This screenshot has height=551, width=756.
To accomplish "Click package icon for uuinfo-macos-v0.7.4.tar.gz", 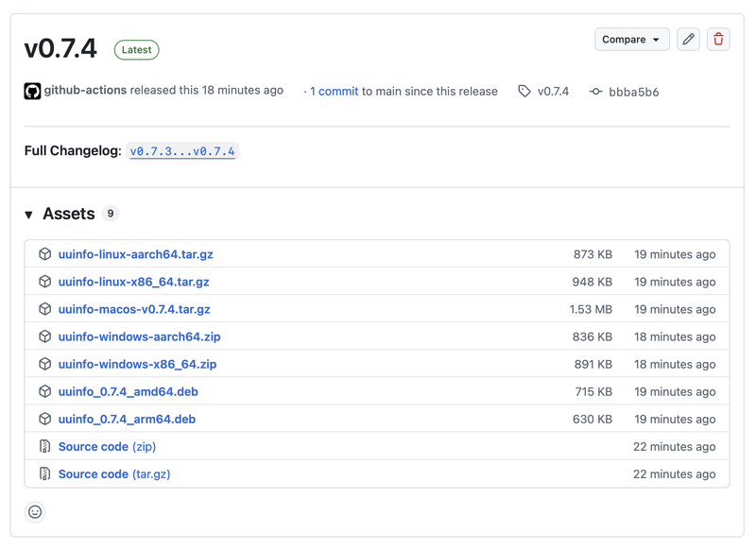I will point(44,308).
